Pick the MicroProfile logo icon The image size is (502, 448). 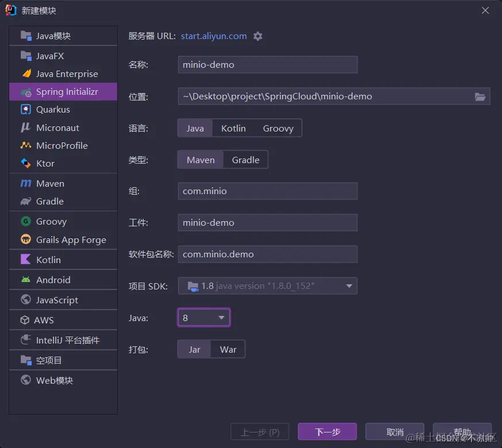[x=26, y=145]
